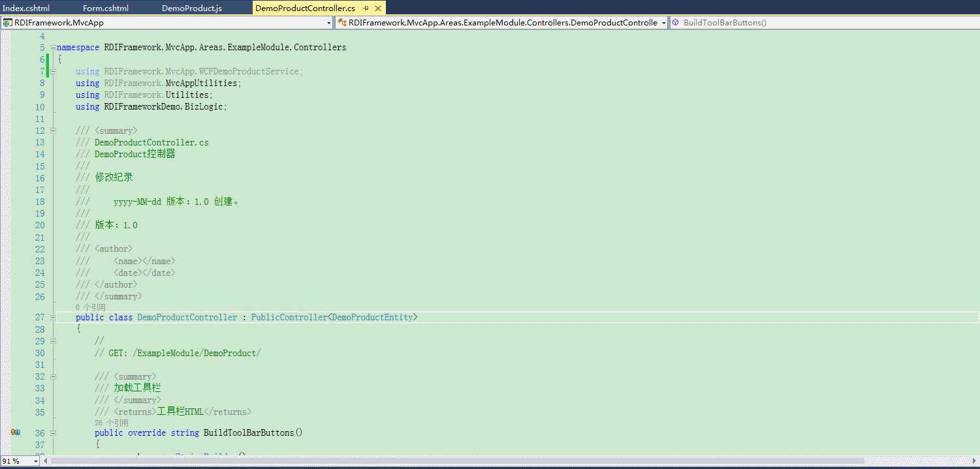
Task: Switch to the Index.cshtml tab
Action: coord(26,8)
